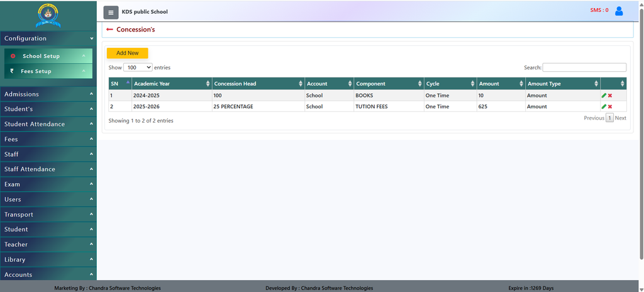Click Marketing By Chandra Software Technologies footer
The width and height of the screenshot is (644, 292).
107,288
